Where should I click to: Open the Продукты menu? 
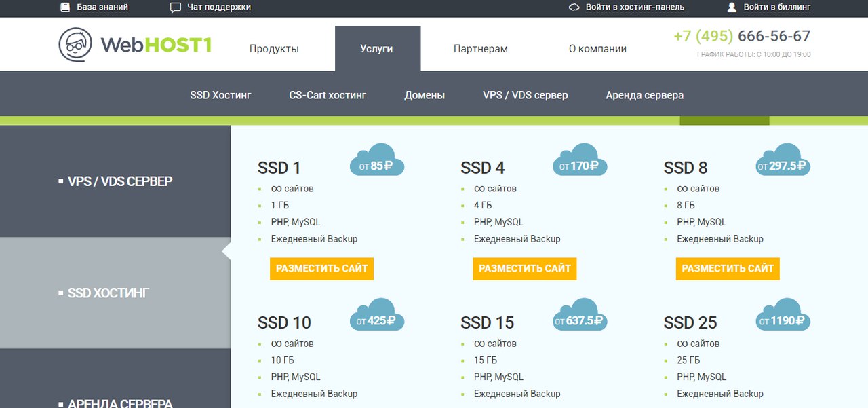274,49
